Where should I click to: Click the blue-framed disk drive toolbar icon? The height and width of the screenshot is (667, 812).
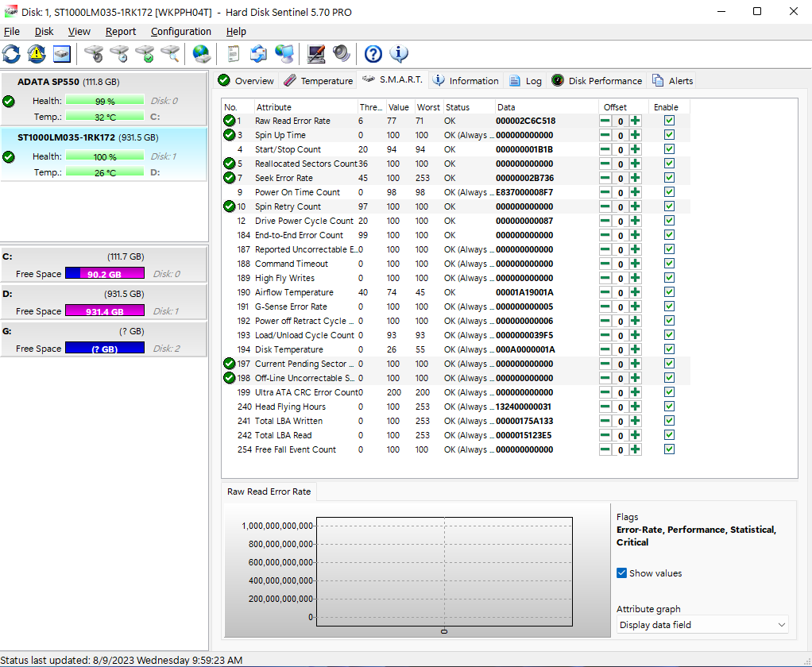coord(62,54)
